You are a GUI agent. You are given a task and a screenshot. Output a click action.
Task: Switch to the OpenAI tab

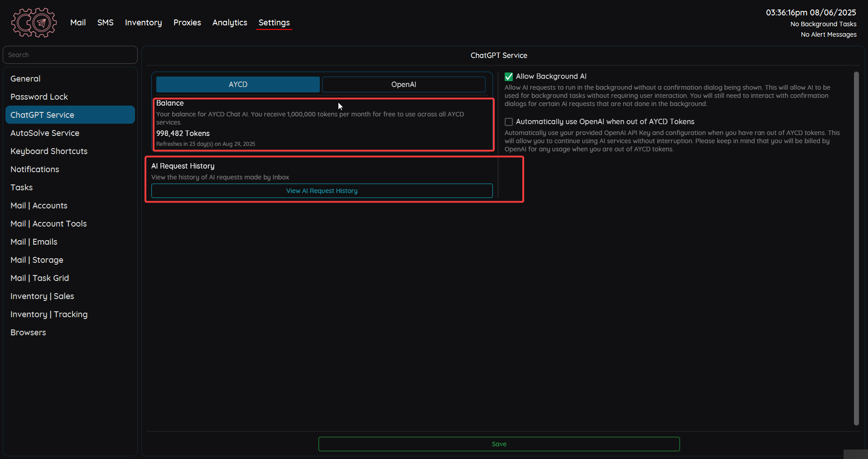point(403,84)
